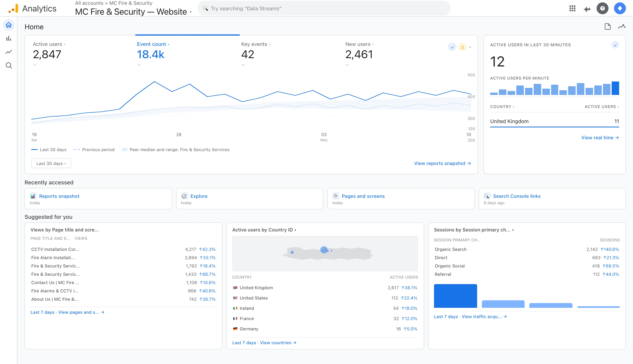
Task: Select the Organic Search sessions row
Action: click(527, 249)
